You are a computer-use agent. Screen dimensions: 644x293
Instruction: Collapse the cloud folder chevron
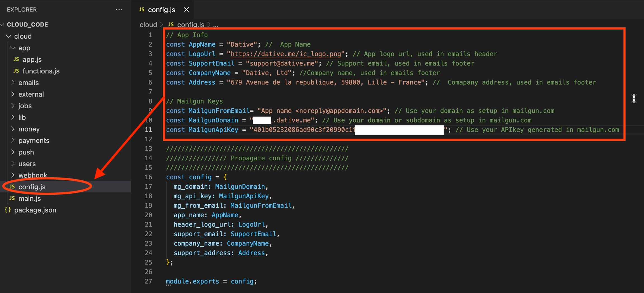pyautogui.click(x=9, y=36)
